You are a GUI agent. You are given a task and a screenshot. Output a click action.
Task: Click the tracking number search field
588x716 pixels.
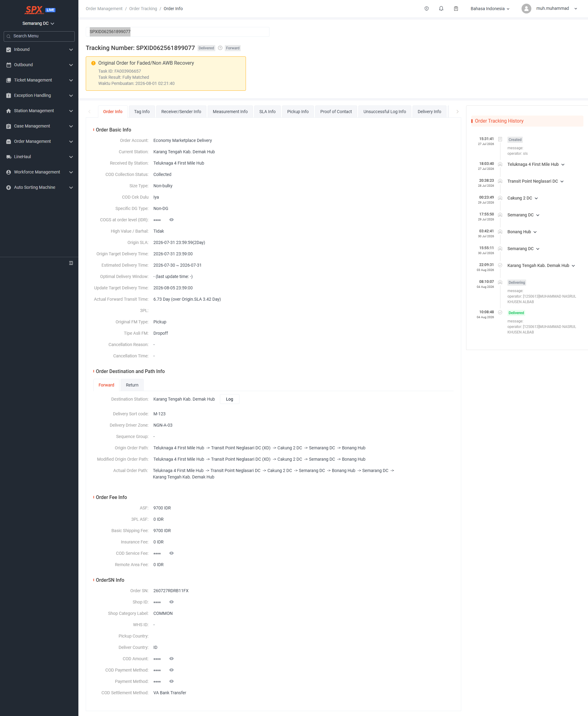pos(178,32)
